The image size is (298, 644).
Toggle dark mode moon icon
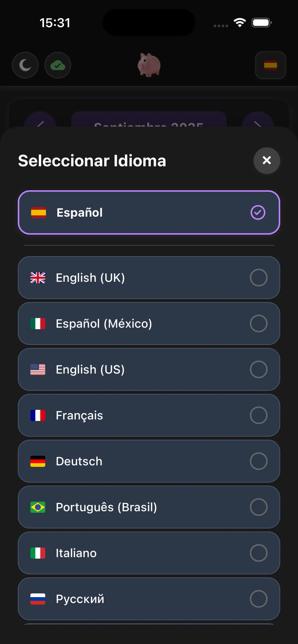click(x=25, y=65)
